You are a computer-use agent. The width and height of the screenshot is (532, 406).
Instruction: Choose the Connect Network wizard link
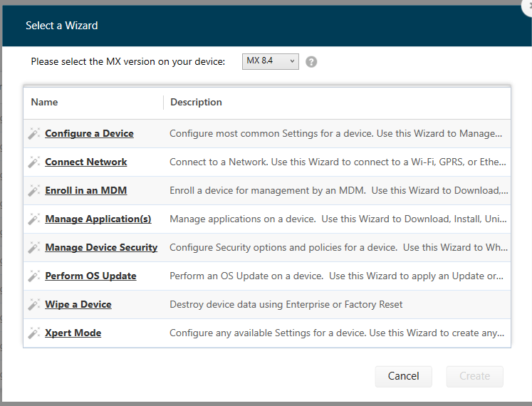(86, 162)
